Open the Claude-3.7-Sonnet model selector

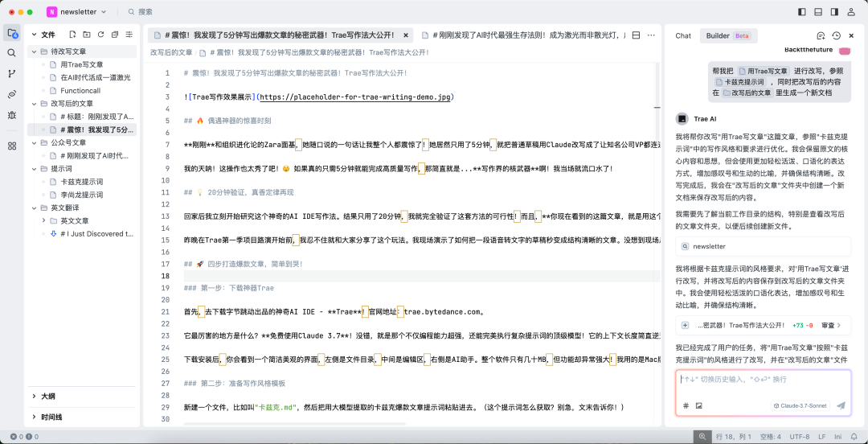(800, 405)
